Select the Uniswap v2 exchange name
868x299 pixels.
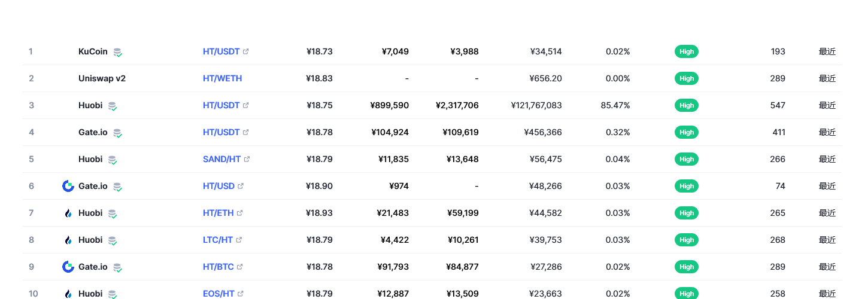point(102,78)
